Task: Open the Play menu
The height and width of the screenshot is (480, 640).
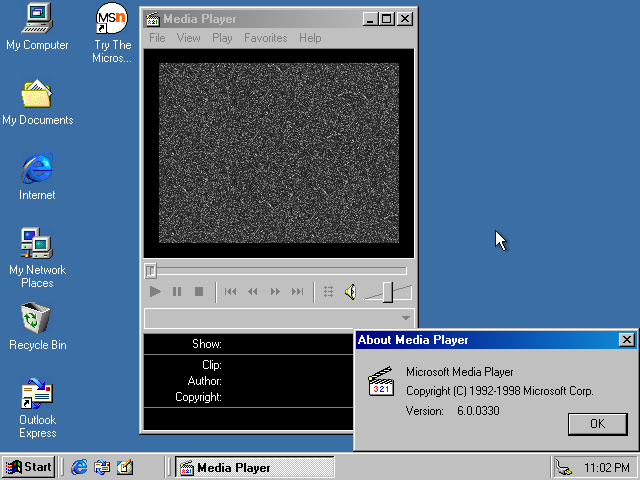Action: pyautogui.click(x=222, y=38)
